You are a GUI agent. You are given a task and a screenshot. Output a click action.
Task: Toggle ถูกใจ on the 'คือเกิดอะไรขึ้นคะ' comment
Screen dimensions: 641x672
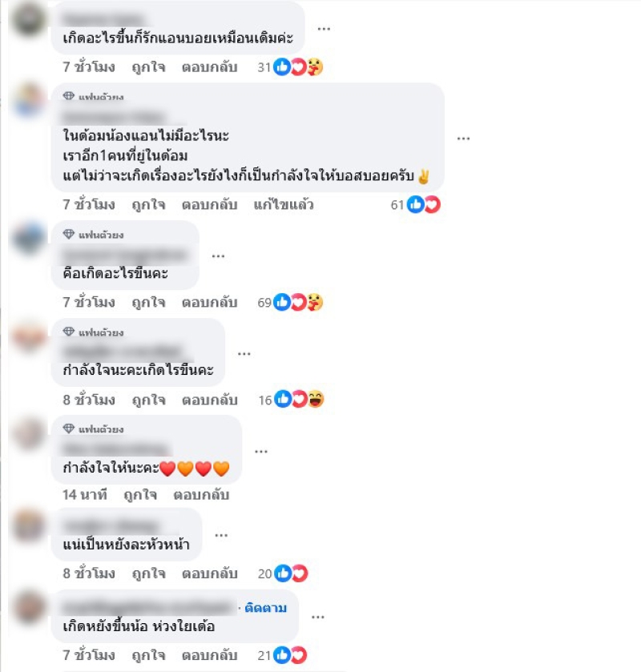(148, 303)
